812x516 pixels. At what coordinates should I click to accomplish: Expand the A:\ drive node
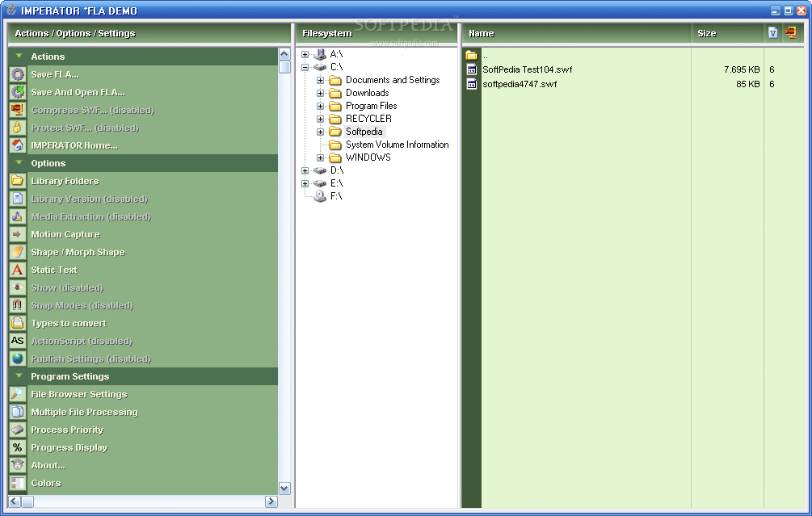click(x=305, y=54)
